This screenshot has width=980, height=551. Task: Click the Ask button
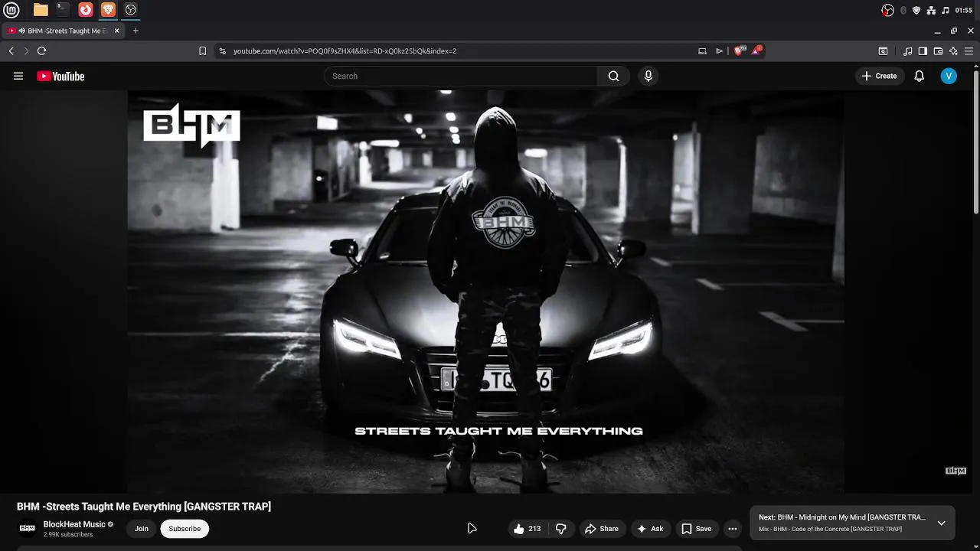650,529
